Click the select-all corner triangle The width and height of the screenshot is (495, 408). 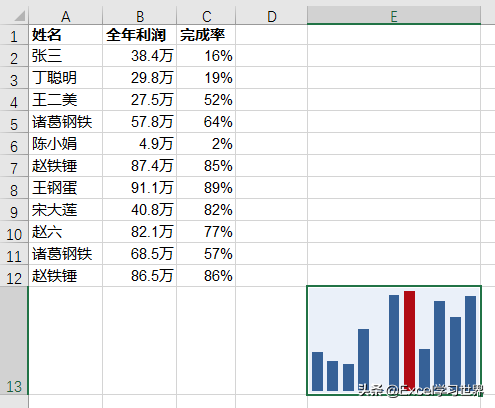[x=19, y=16]
